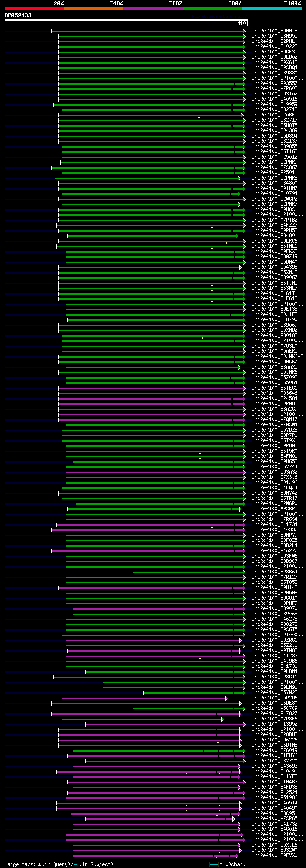
Task: Click the UniRef100_Q2WGP0 label
Action: coord(274,504)
